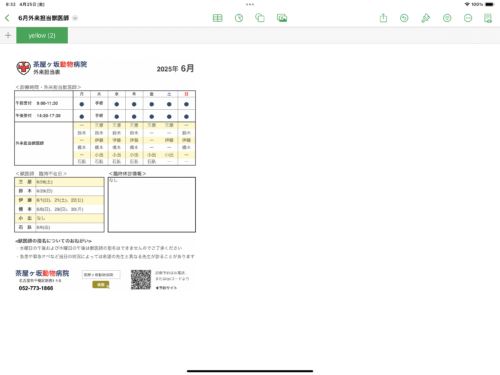Open the More options ellipsis menu
This screenshot has width=500, height=375.
pos(468,18)
